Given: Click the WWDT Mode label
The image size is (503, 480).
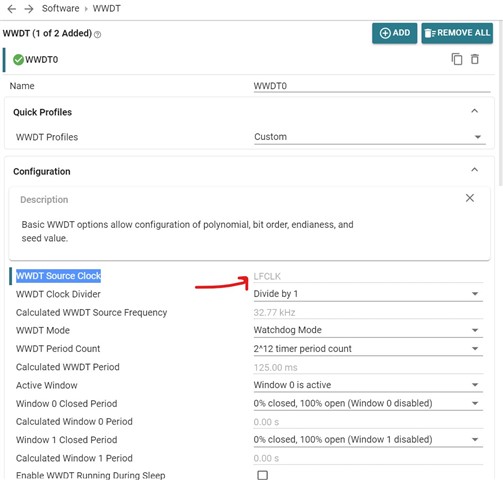Looking at the screenshot, I should [x=43, y=330].
